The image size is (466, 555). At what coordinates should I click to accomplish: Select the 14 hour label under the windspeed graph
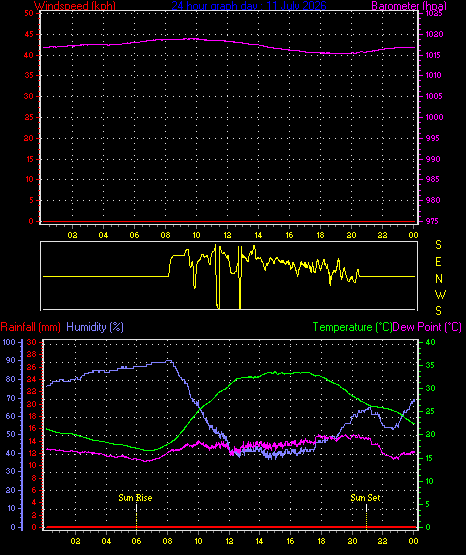pyautogui.click(x=258, y=235)
